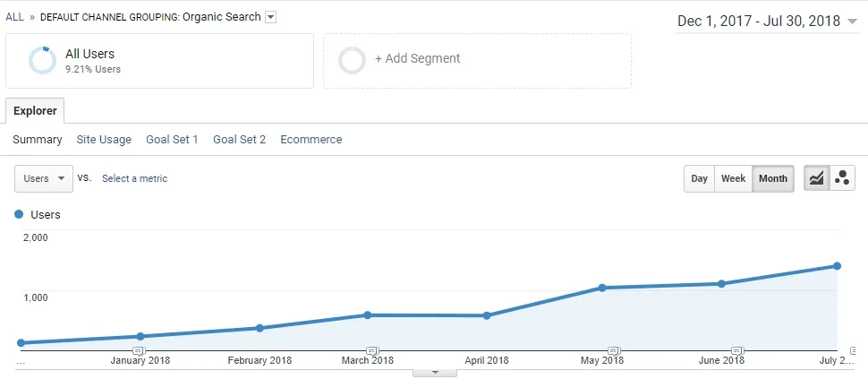Image resolution: width=868 pixels, height=379 pixels.
Task: Click the May 2018 data point
Action: (601, 288)
